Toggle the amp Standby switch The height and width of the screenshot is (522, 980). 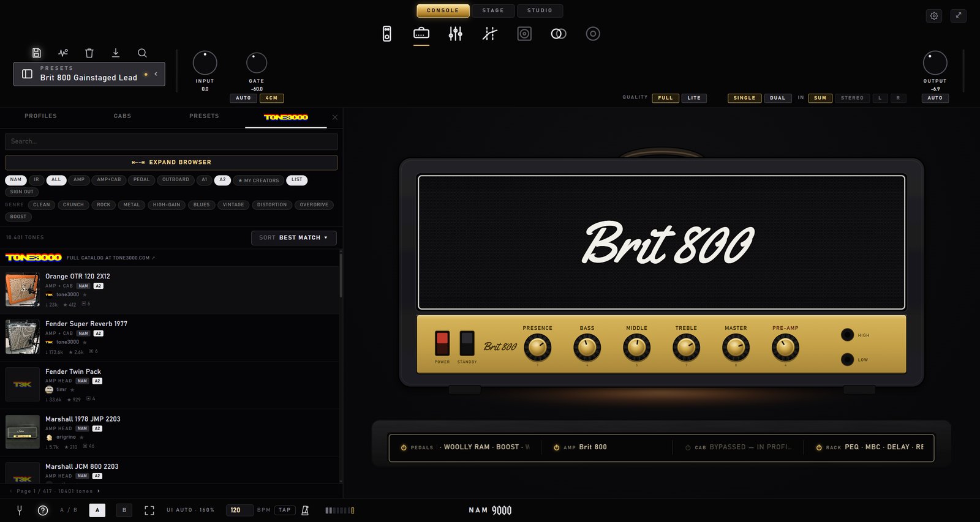467,343
